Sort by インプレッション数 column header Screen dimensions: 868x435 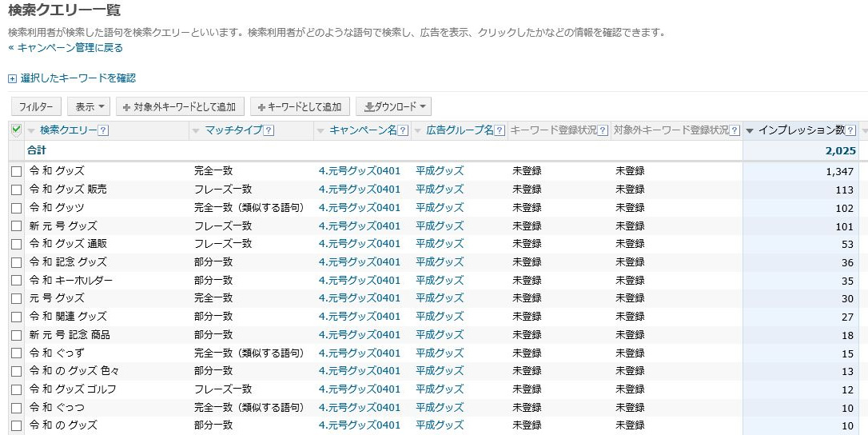[801, 130]
